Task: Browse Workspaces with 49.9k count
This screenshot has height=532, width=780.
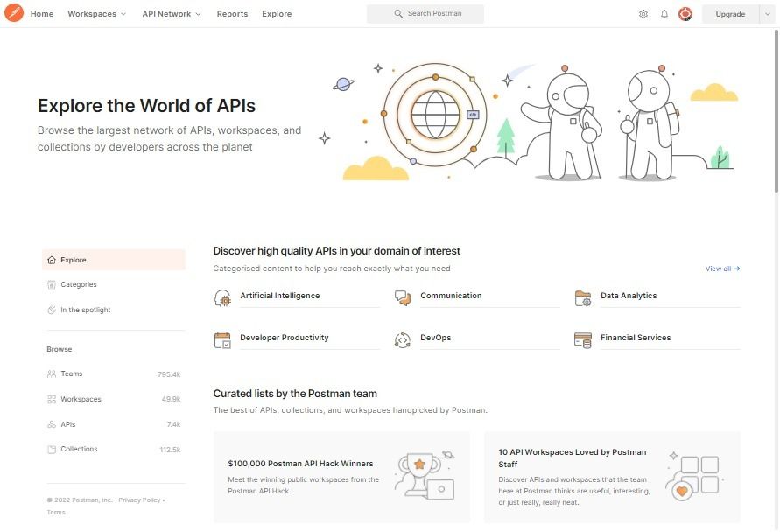Action: [114, 399]
